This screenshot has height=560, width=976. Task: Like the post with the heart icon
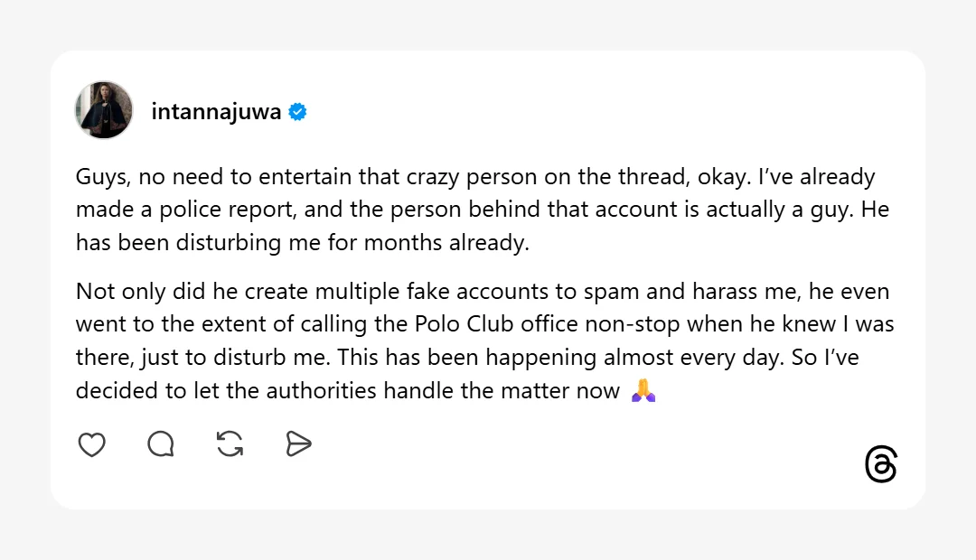click(x=92, y=444)
